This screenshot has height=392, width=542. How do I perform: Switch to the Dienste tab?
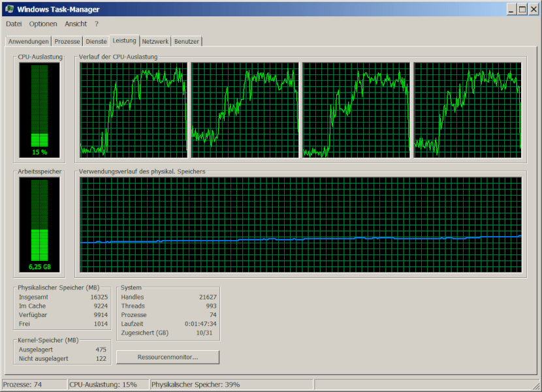[96, 42]
